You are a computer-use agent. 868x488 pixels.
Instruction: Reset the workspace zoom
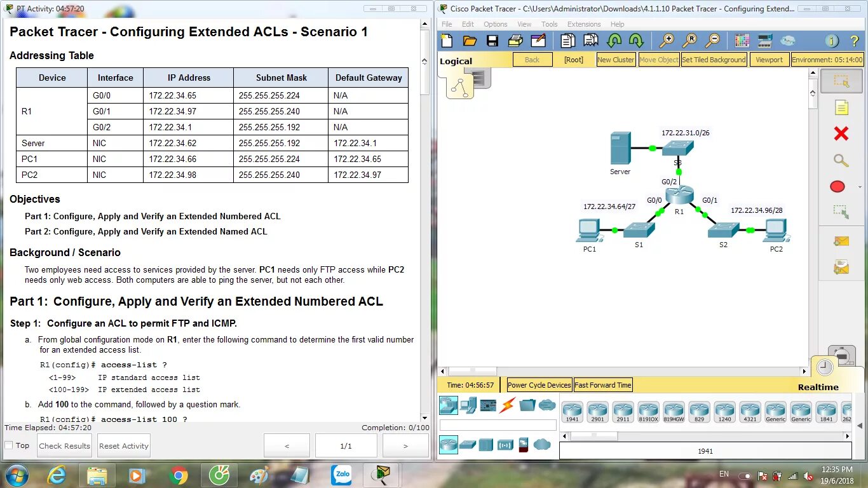[689, 41]
